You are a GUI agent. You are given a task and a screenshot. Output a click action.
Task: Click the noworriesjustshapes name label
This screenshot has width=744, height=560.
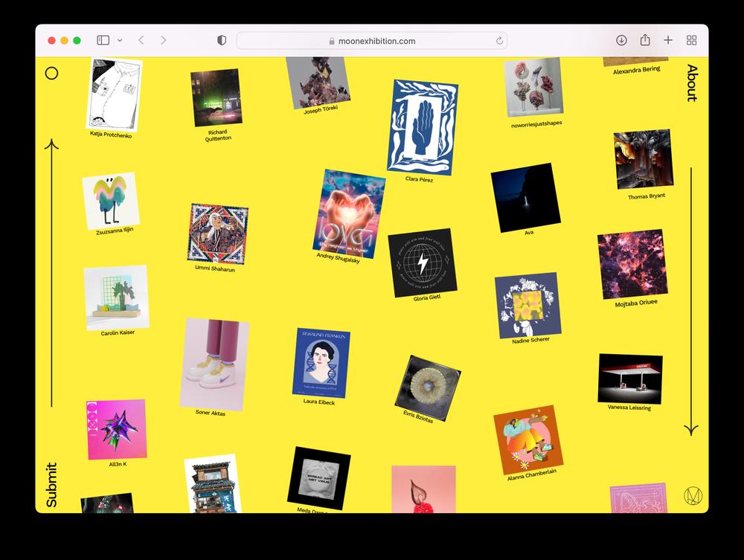[x=536, y=123]
